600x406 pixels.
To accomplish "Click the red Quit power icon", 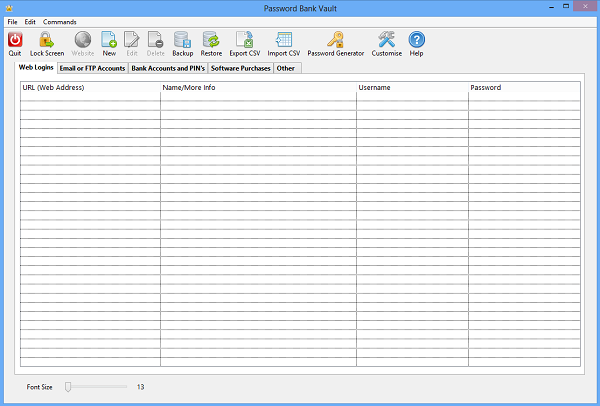I will 15,40.
